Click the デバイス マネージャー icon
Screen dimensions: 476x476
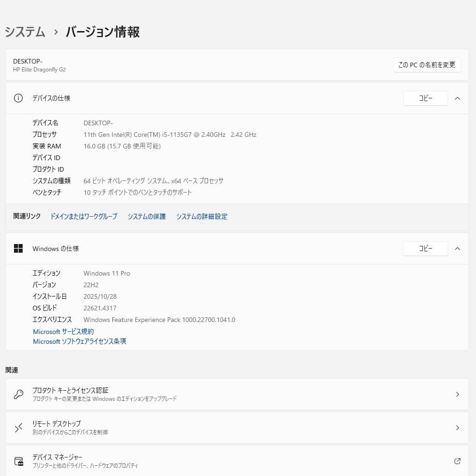tap(19, 461)
